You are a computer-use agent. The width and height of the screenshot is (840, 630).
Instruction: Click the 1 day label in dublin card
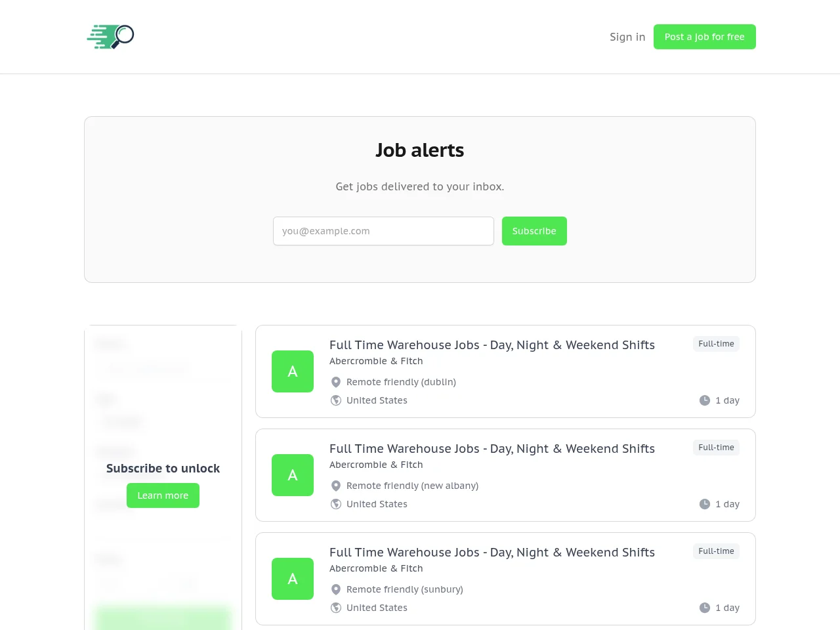(727, 400)
